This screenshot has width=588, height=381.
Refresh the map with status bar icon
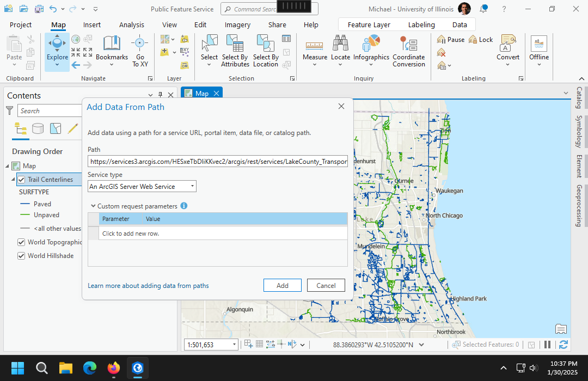click(x=563, y=345)
